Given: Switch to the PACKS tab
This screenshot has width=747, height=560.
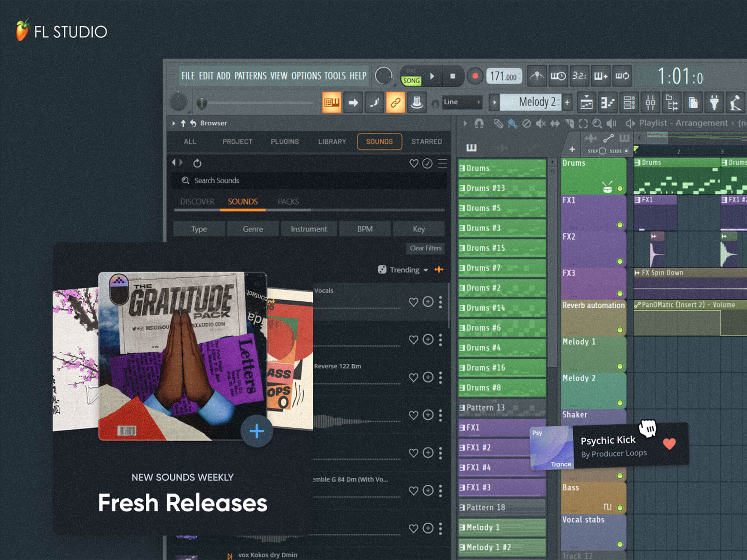Looking at the screenshot, I should (288, 202).
